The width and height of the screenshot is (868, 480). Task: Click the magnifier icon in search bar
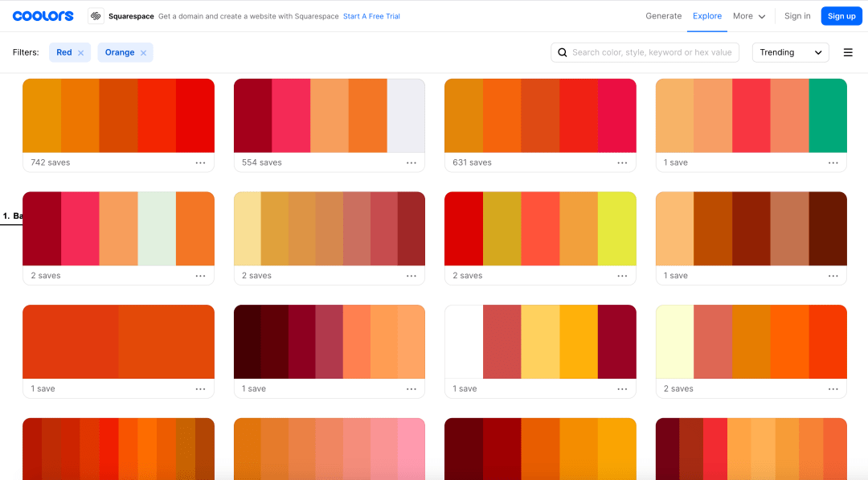(x=563, y=52)
